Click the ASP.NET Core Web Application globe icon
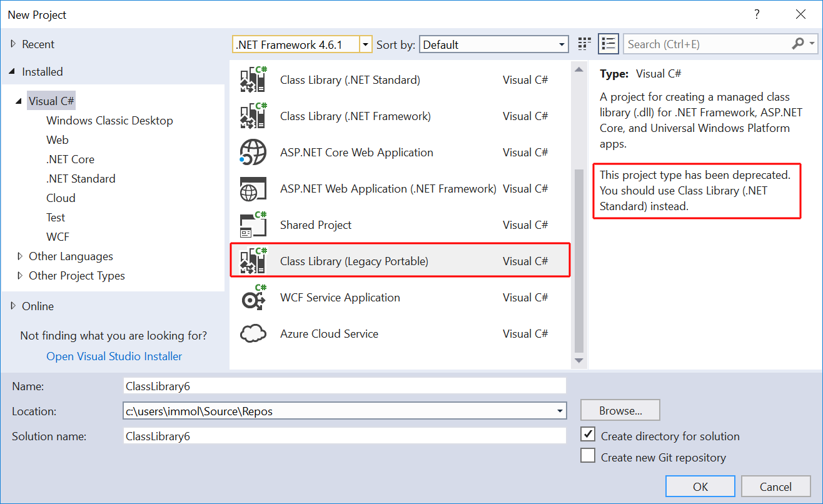The height and width of the screenshot is (504, 823). tap(253, 152)
